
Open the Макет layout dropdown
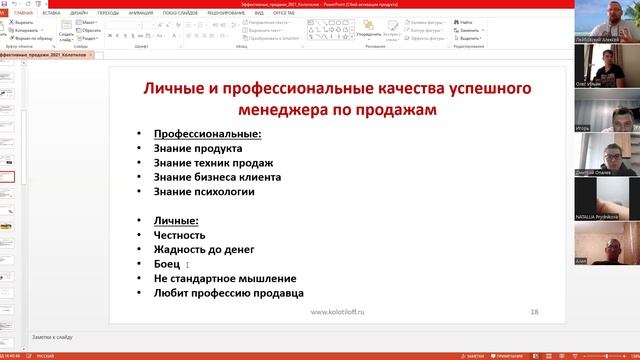87,22
